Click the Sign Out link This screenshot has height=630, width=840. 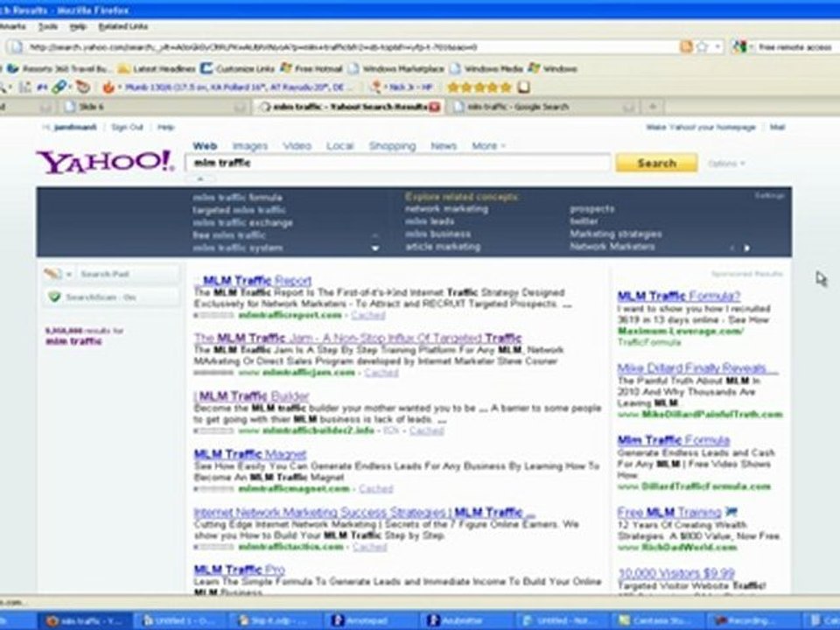[127, 127]
